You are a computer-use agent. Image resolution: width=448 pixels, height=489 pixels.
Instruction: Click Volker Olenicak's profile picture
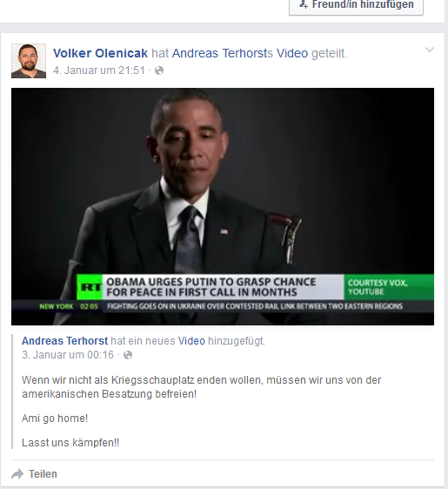coord(29,61)
